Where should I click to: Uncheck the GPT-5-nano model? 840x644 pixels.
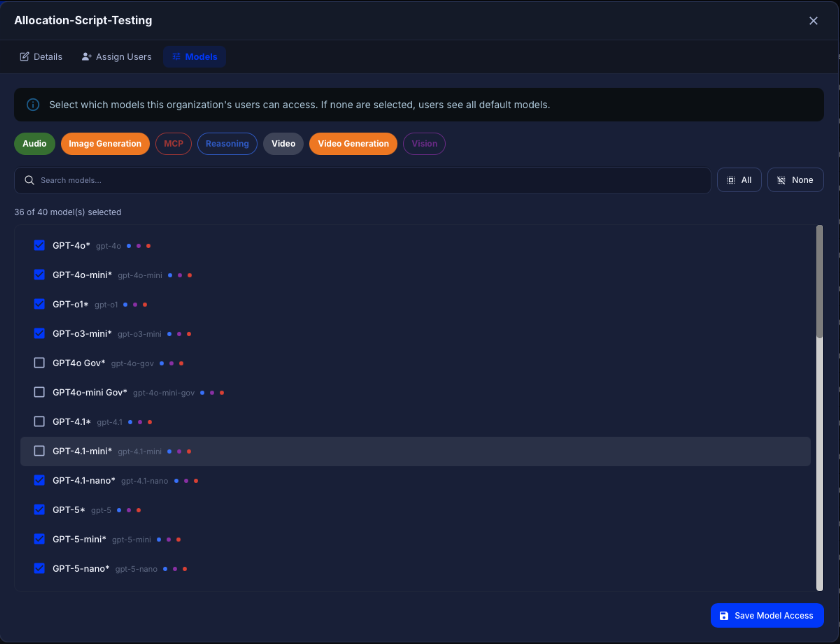39,568
